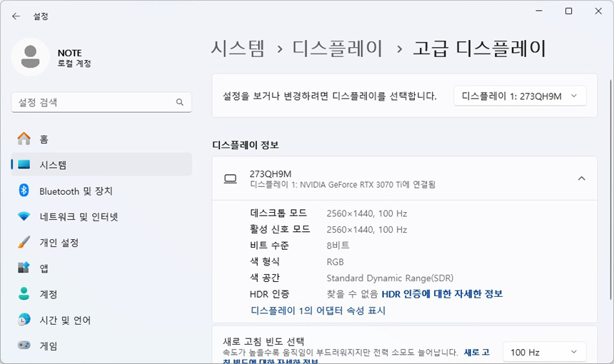Click the 계정 person icon in the sidebar

tap(24, 294)
